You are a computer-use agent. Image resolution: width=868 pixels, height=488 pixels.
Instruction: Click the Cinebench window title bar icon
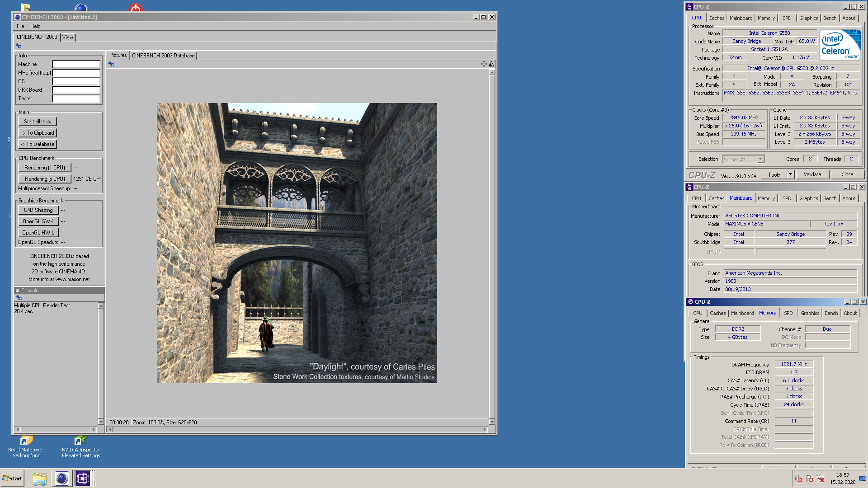coord(18,17)
